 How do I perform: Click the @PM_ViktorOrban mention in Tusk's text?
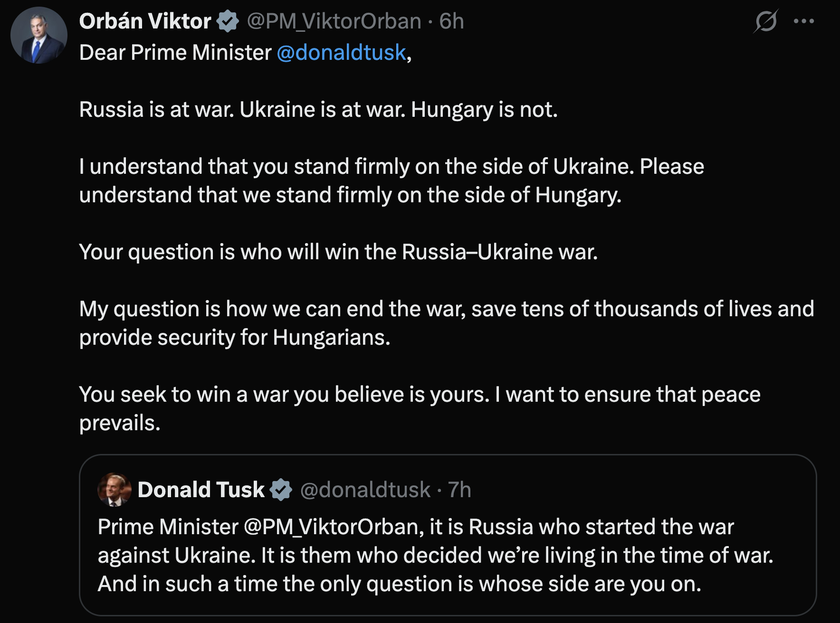point(332,527)
